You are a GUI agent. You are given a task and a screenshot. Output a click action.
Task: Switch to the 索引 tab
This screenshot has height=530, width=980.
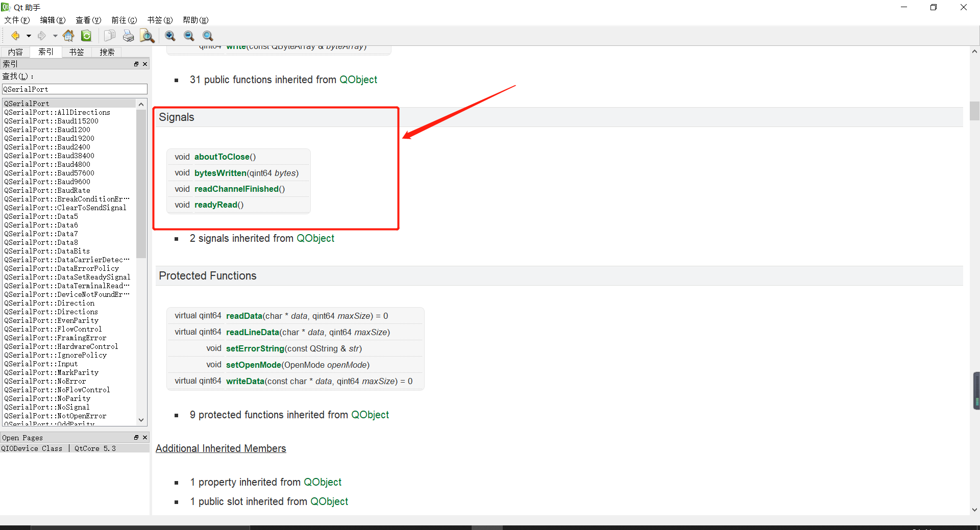click(x=46, y=52)
